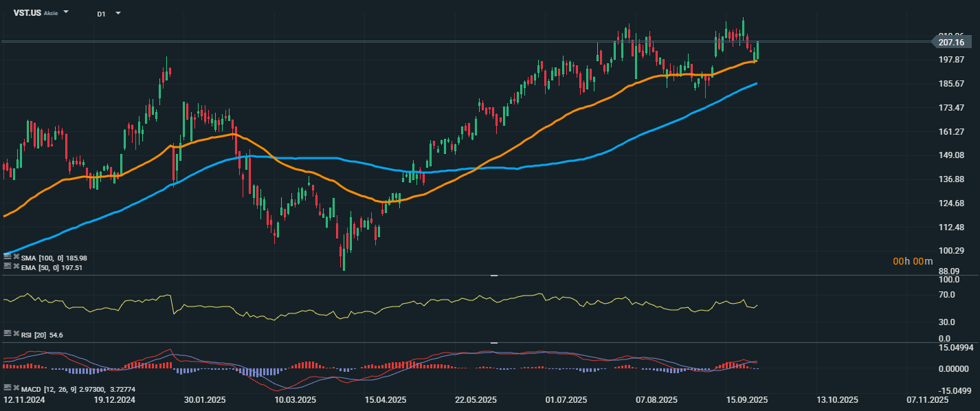Screen dimensions: 980x411
Task: Remove the SMA indicator with its X icon
Action: [x=16, y=257]
